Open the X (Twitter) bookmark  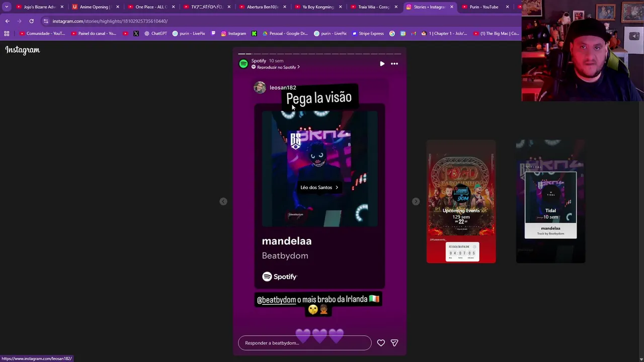[136, 34]
